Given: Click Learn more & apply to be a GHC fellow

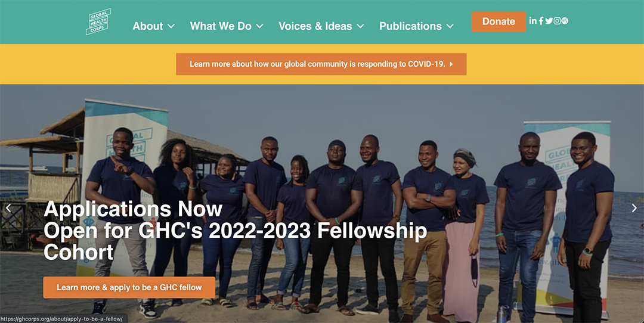Looking at the screenshot, I should pyautogui.click(x=129, y=287).
